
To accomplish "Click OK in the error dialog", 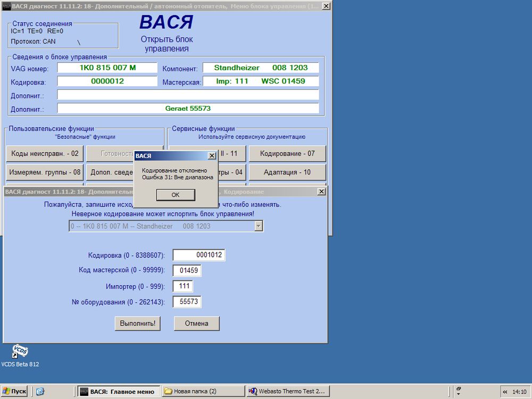I will coord(176,195).
